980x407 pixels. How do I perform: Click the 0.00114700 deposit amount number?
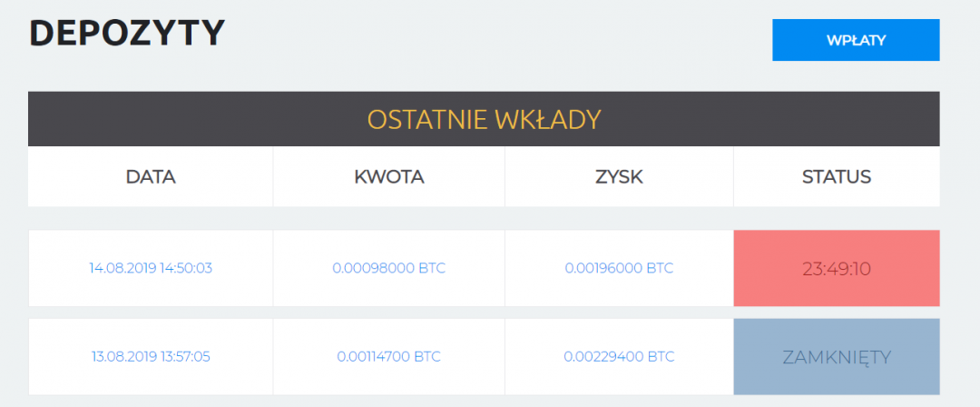[x=375, y=356]
